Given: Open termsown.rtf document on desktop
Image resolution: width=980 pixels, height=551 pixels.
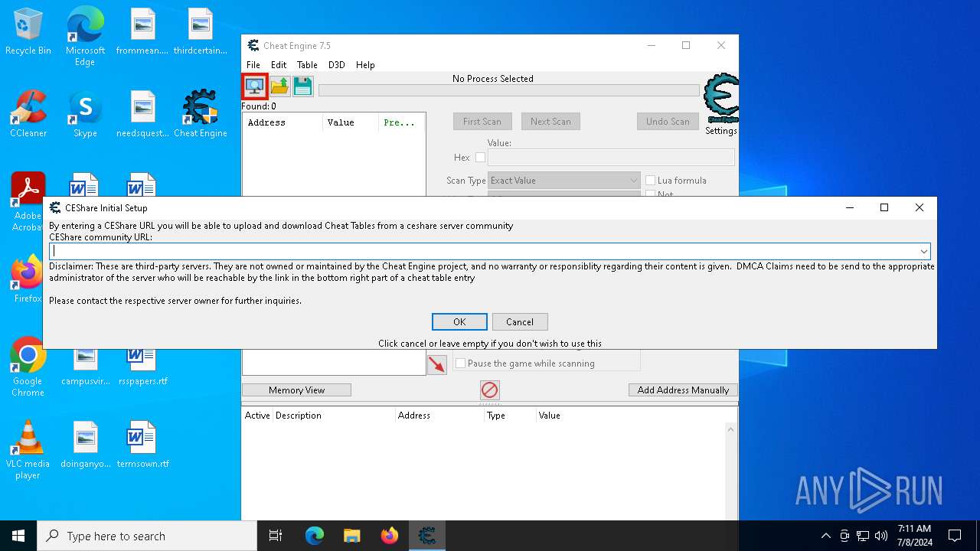Looking at the screenshot, I should [x=142, y=445].
